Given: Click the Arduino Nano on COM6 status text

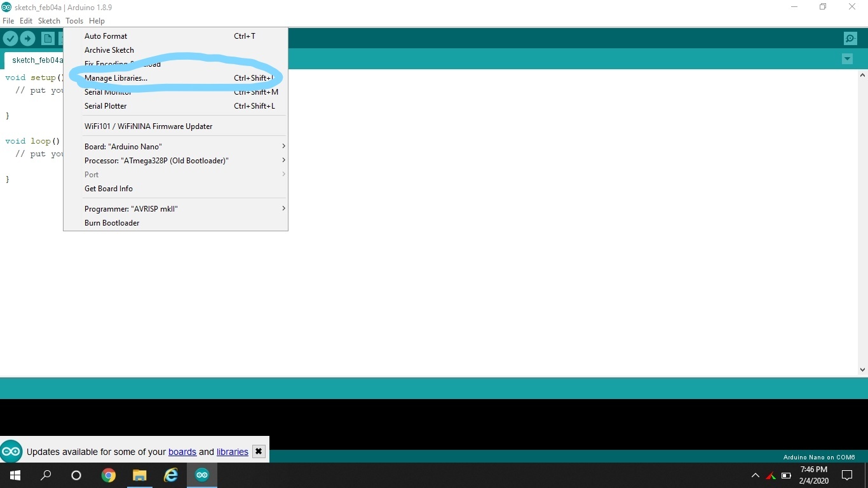Looking at the screenshot, I should pos(819,457).
